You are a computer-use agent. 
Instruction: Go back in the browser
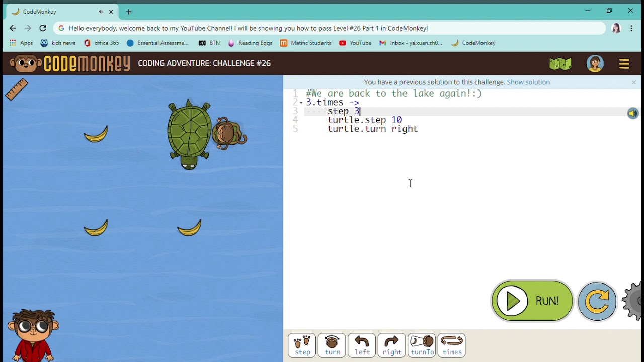pos(13,28)
